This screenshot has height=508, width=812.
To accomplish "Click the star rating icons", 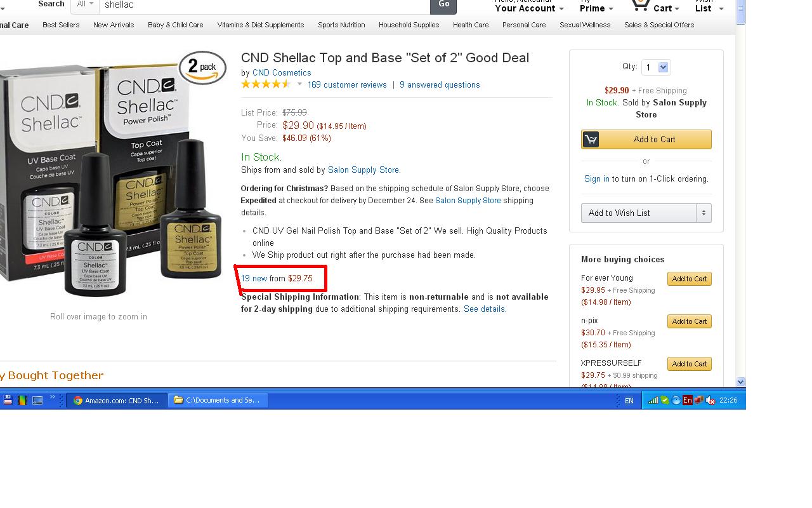I will pos(266,84).
